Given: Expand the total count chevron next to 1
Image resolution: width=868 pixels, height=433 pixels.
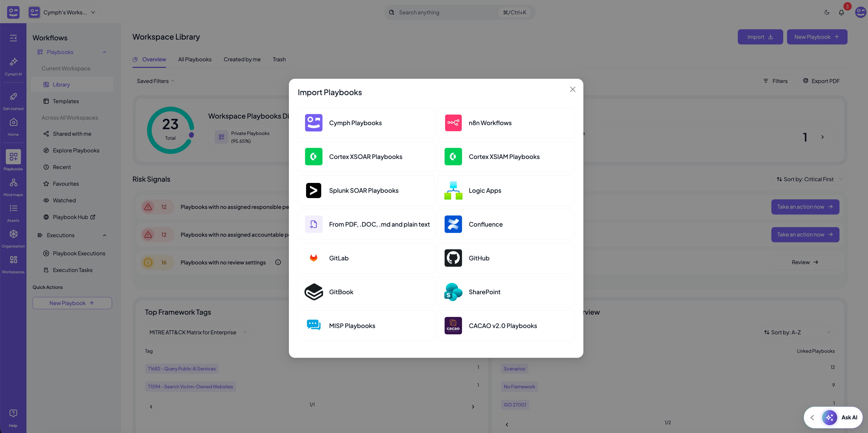Looking at the screenshot, I should point(823,137).
